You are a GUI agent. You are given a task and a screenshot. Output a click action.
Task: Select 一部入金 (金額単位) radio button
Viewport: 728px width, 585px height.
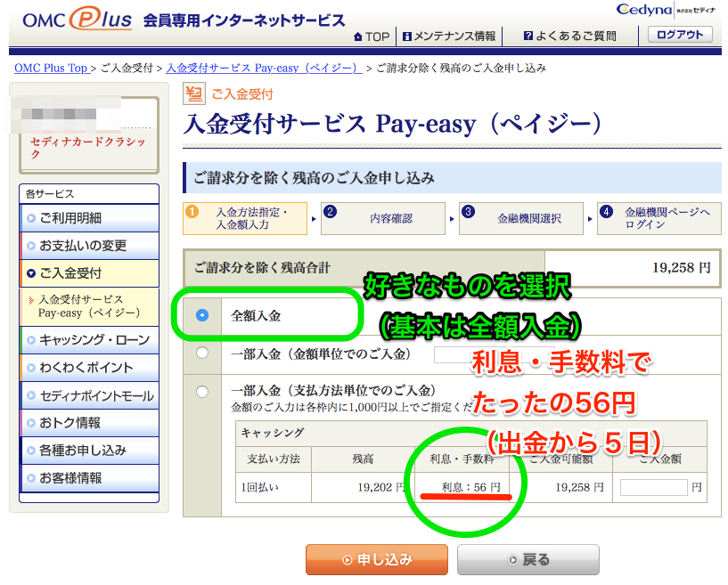pyautogui.click(x=202, y=353)
